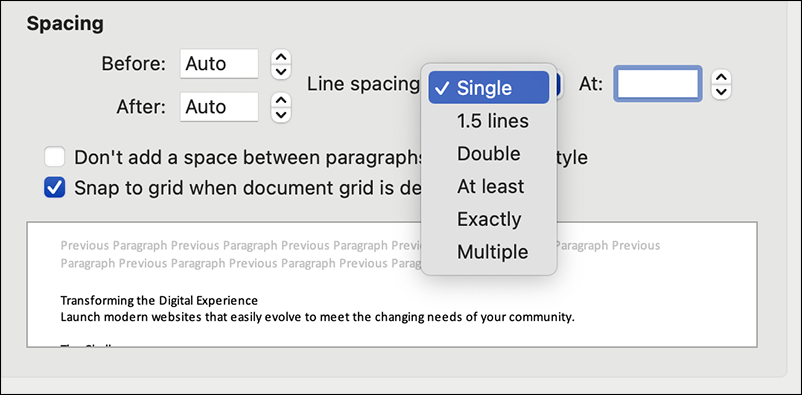802x395 pixels.
Task: Click preview line starting Launch modern websites
Action: click(x=318, y=317)
